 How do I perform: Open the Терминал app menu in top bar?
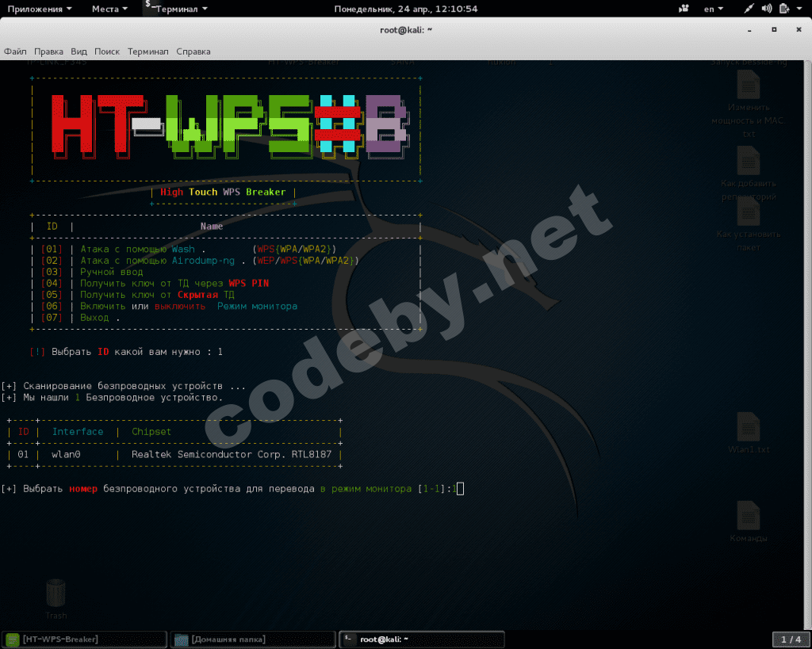tap(176, 9)
